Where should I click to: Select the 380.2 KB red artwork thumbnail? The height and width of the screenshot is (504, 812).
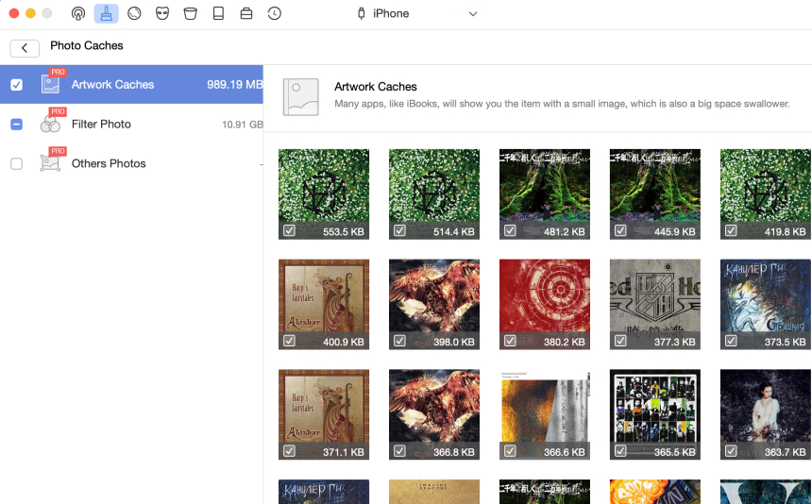pyautogui.click(x=545, y=297)
